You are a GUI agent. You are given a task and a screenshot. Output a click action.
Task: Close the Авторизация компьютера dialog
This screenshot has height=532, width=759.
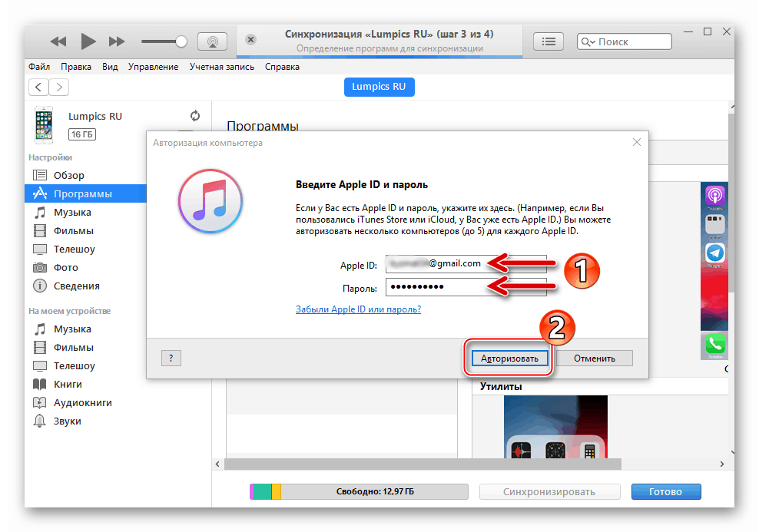click(x=637, y=142)
